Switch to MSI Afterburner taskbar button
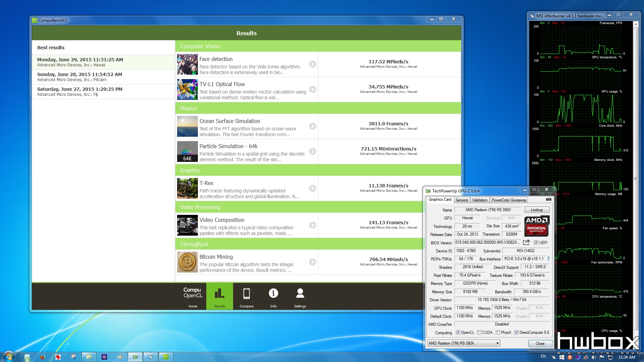Image resolution: width=644 pixels, height=362 pixels. (151, 357)
